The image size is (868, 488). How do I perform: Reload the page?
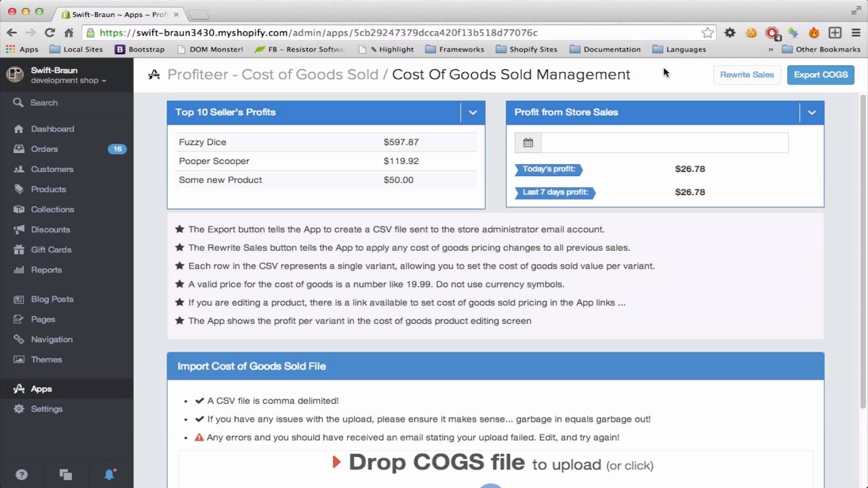pyautogui.click(x=50, y=33)
